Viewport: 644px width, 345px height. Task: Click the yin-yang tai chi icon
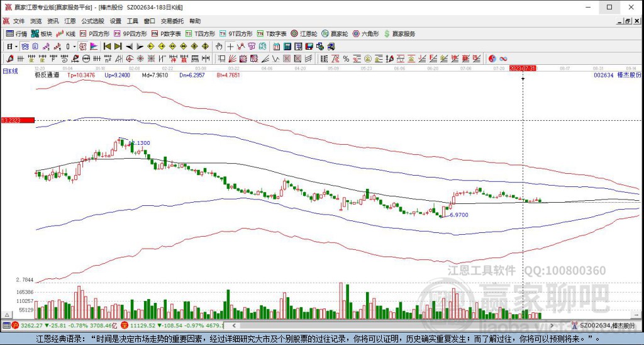pyautogui.click(x=492, y=59)
